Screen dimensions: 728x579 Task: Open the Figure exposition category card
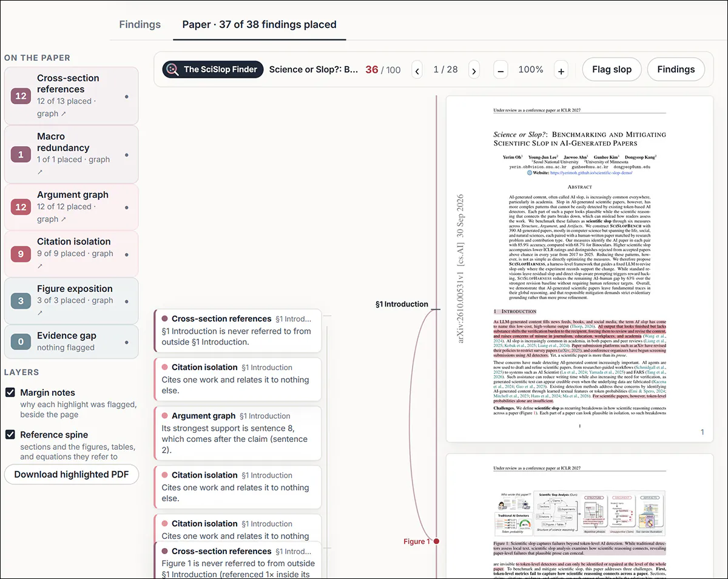[x=72, y=300]
